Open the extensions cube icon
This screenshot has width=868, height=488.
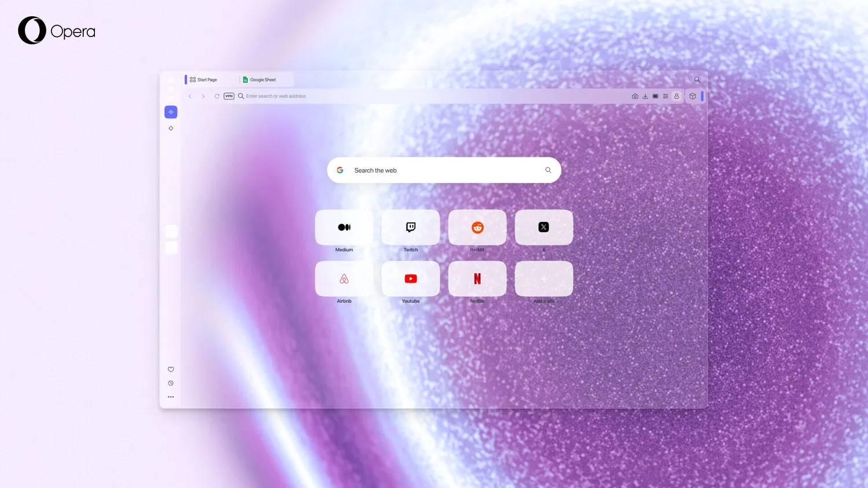[x=693, y=96]
